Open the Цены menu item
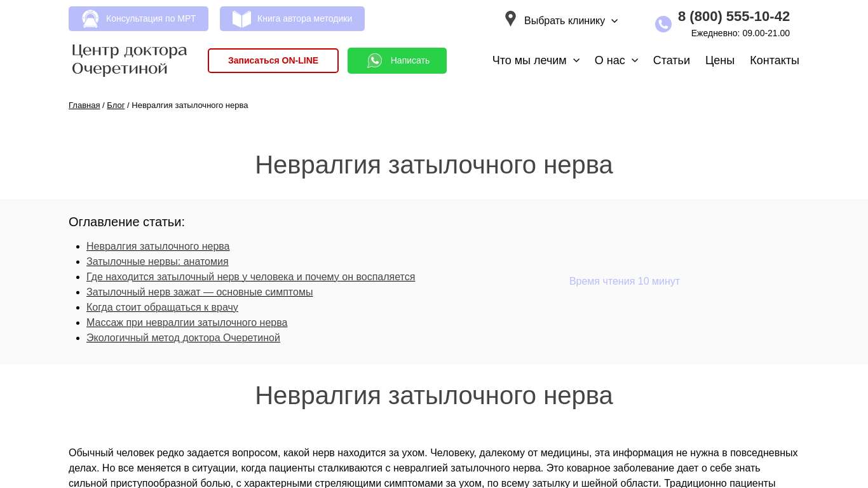The height and width of the screenshot is (488, 868). [x=719, y=60]
